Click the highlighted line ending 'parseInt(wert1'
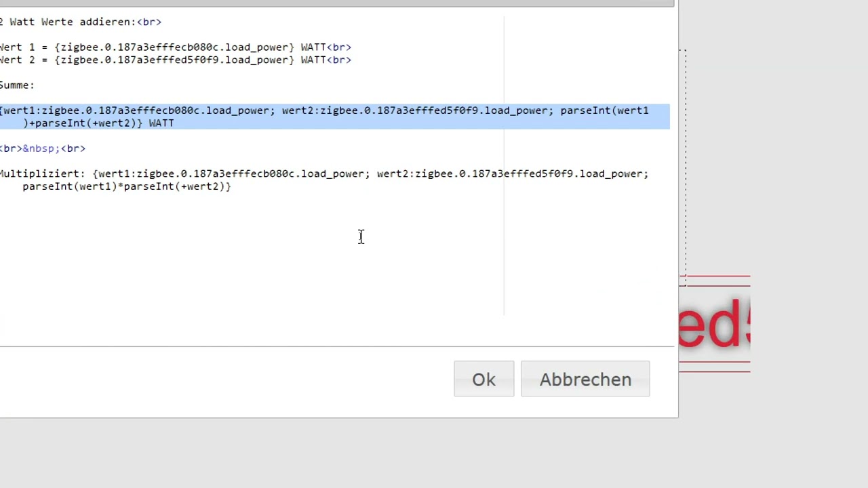 point(324,110)
